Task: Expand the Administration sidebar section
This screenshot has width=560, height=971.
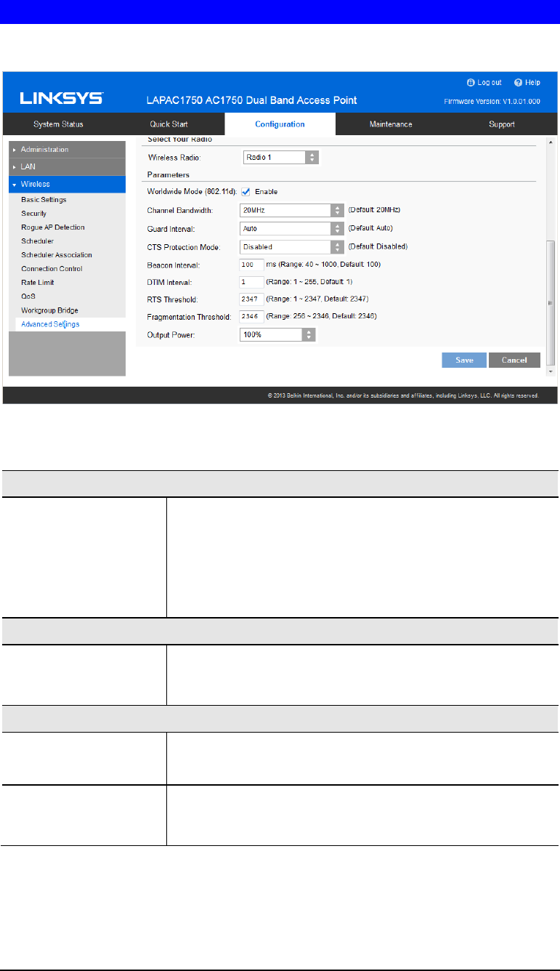Action: coord(67,150)
